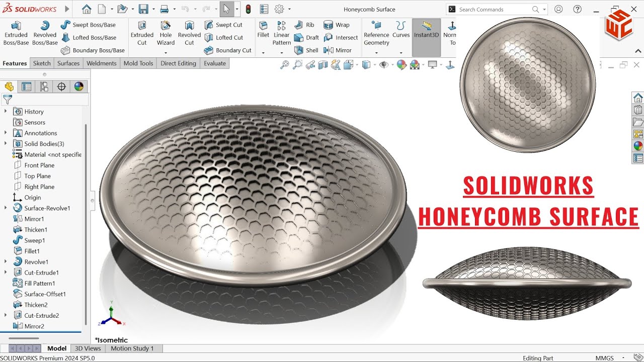
Task: Choose Swept Boss/Base
Action: tap(88, 25)
